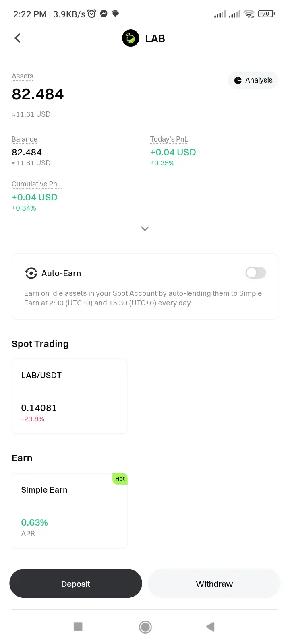Viewport: 290px width, 644px height.
Task: Tap the Assets label for info
Action: coord(23,76)
